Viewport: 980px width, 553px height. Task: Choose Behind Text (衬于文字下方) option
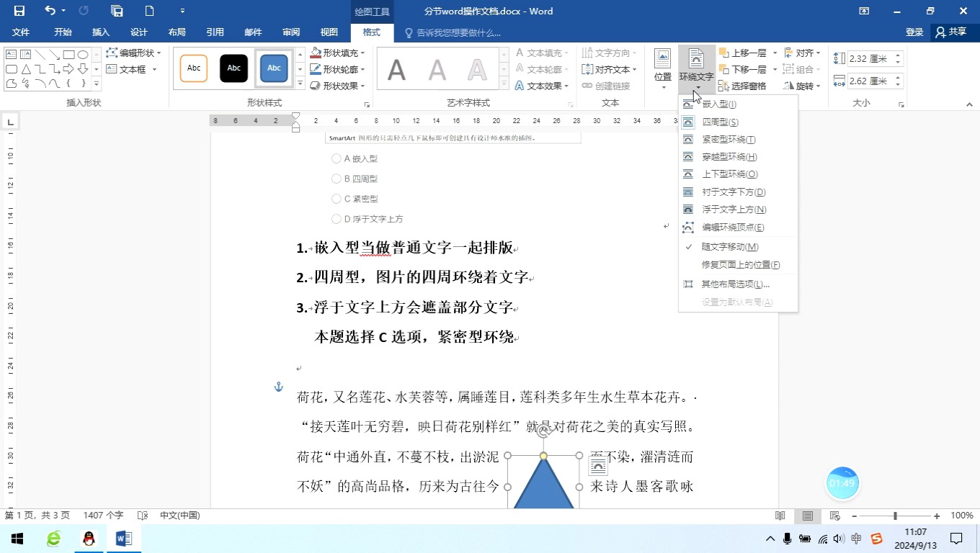coord(738,192)
